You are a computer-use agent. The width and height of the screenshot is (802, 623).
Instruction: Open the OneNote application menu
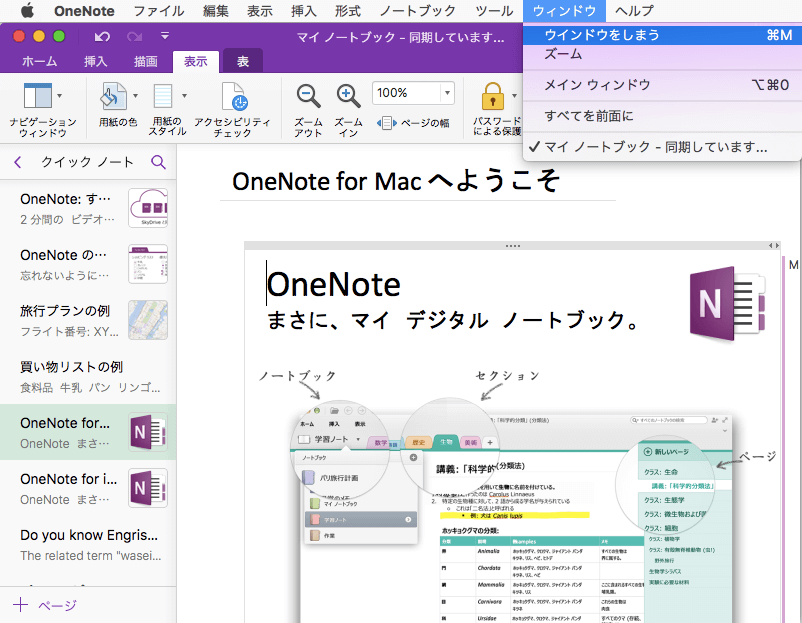click(84, 11)
